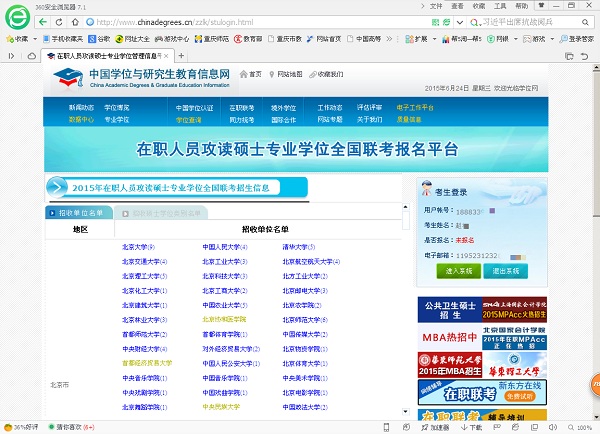Screen dimensions: 600x434
Task: Click the sidebar toggle icon left of tabs
Action: (x=11, y=56)
